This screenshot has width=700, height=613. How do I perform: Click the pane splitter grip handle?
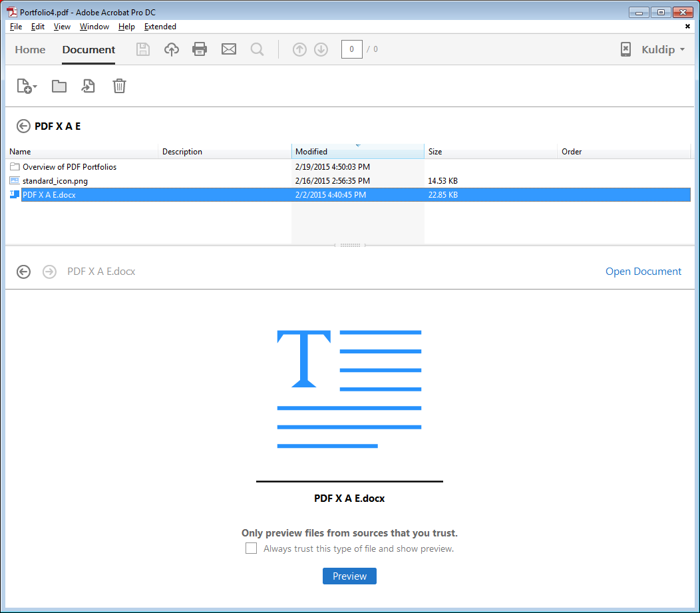pos(350,245)
